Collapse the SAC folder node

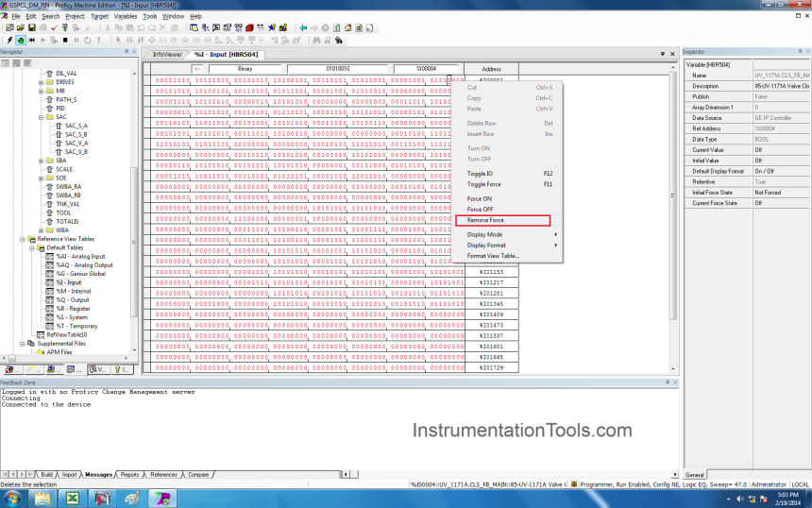click(41, 117)
